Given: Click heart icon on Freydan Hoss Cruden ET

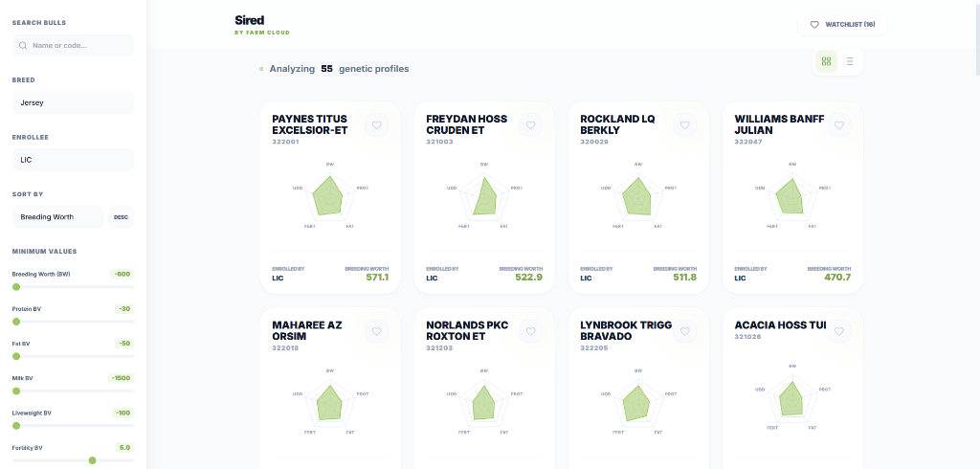Looking at the screenshot, I should (x=531, y=125).
